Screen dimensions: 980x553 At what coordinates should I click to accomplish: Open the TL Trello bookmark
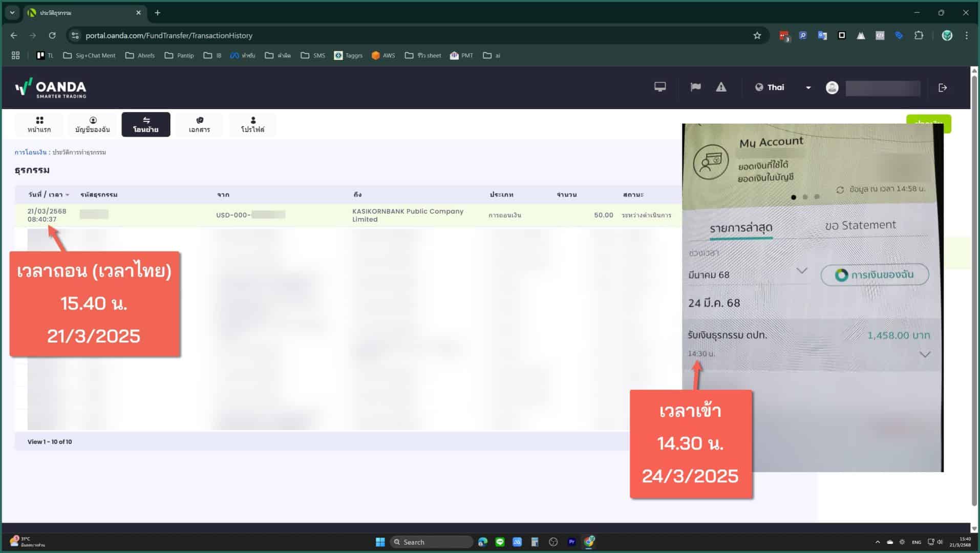tap(45, 55)
